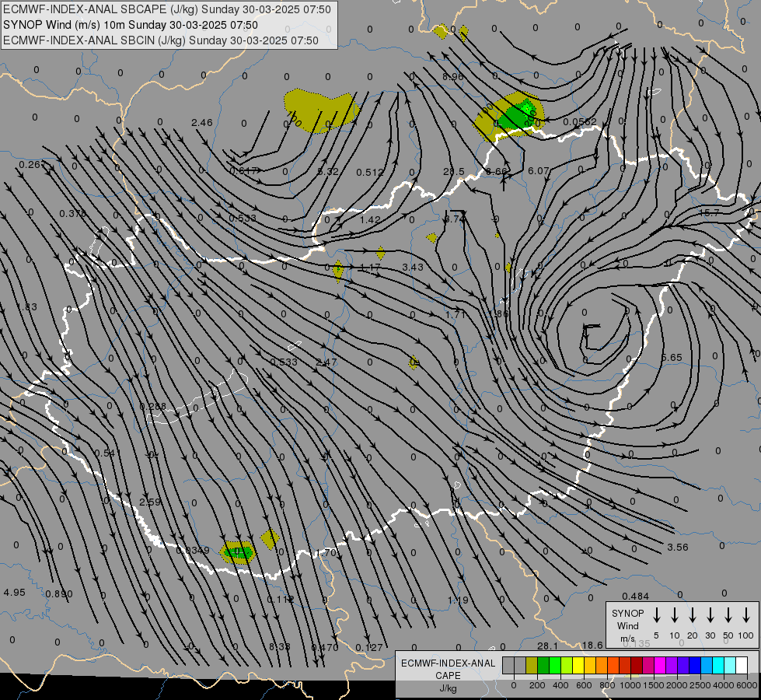This screenshot has height=700, width=761.
Task: Pick the yellow-green CAPE legend swatch
Action: tap(567, 666)
